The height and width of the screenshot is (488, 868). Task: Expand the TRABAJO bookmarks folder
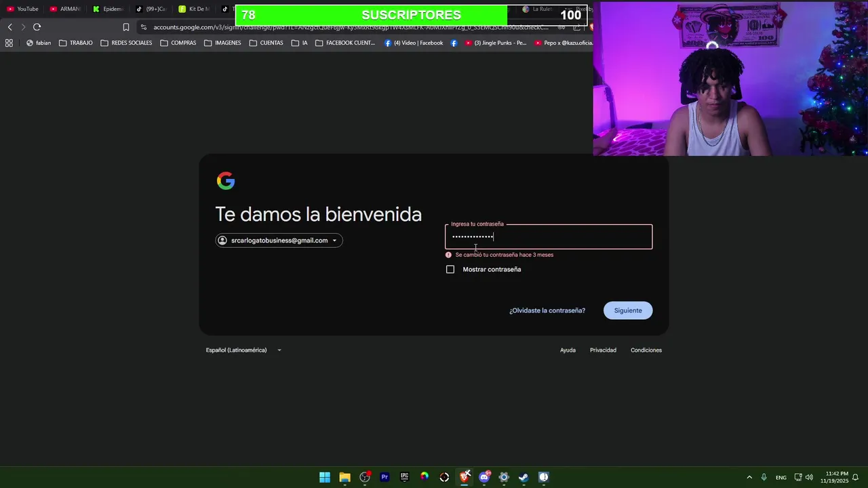tap(75, 43)
